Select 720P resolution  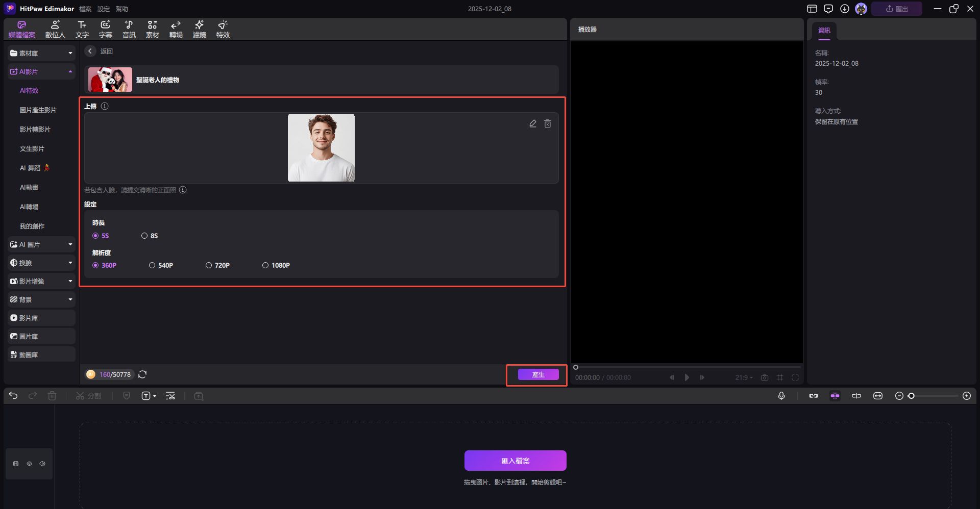tap(209, 265)
